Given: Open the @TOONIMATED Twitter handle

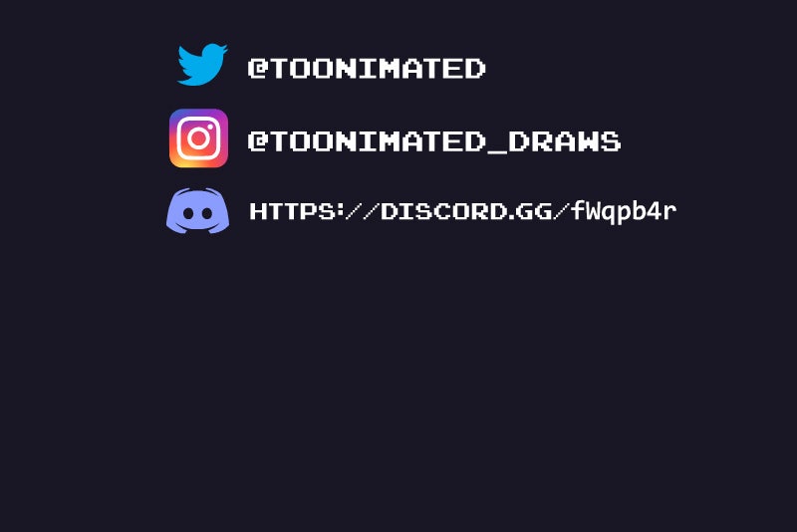Looking at the screenshot, I should (367, 68).
